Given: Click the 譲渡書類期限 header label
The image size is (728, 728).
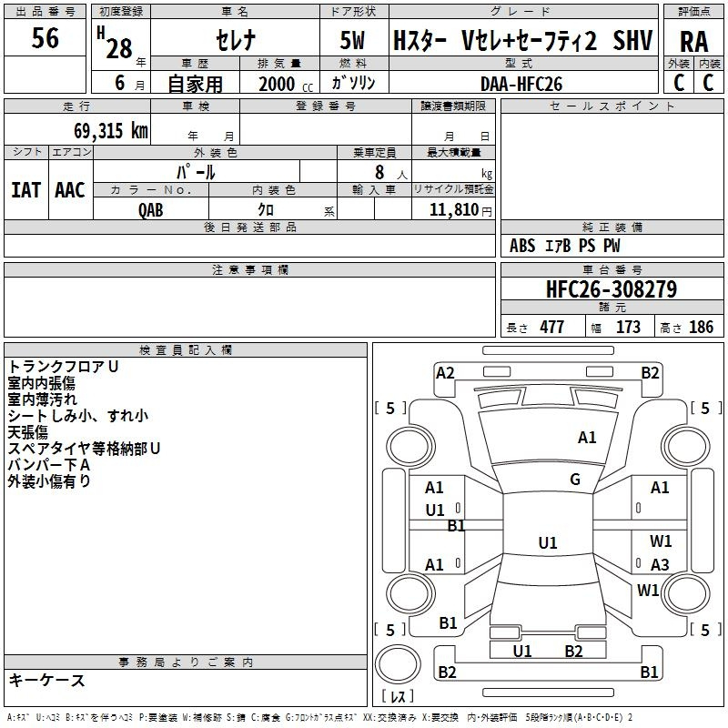Looking at the screenshot, I should pyautogui.click(x=453, y=106).
